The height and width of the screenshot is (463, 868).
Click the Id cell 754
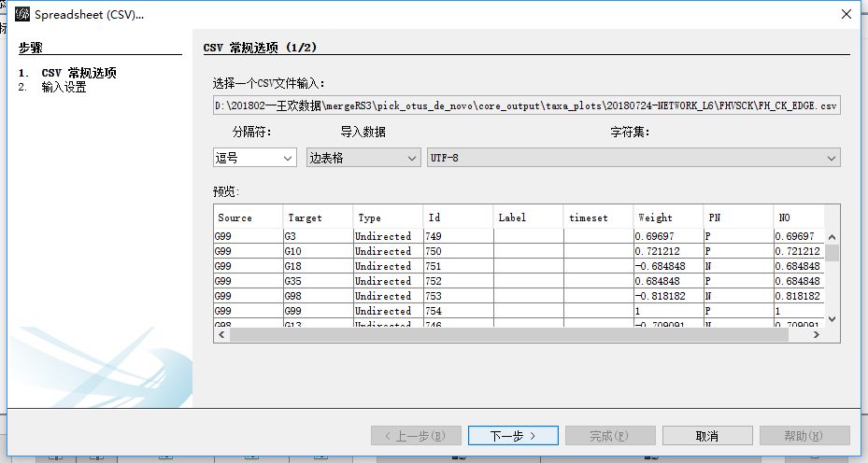pos(459,311)
